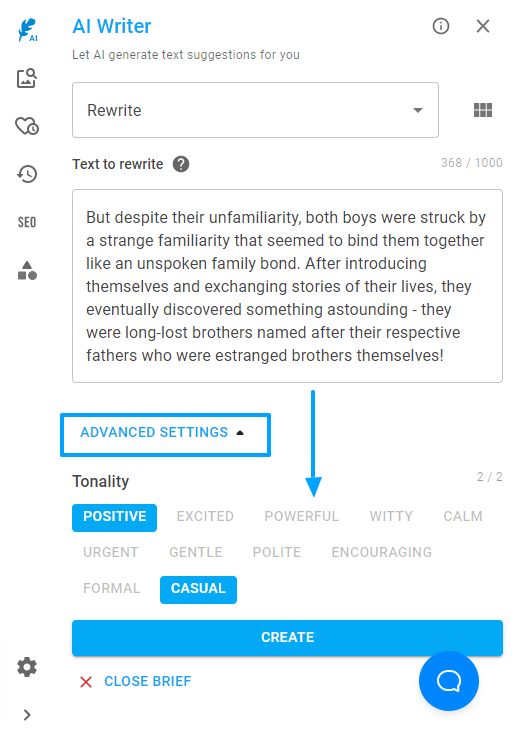This screenshot has width=518, height=745.
Task: Deselect the CASUAL tonality
Action: pos(198,589)
